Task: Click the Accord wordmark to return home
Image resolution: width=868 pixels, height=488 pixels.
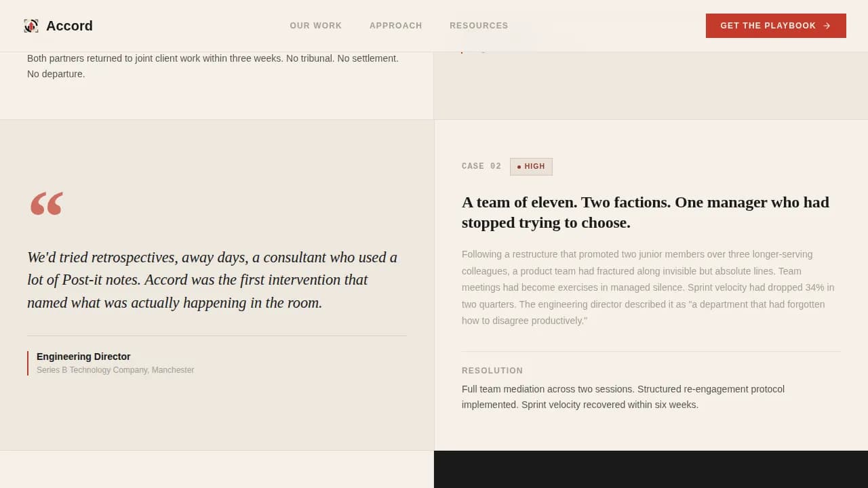Action: click(x=70, y=26)
